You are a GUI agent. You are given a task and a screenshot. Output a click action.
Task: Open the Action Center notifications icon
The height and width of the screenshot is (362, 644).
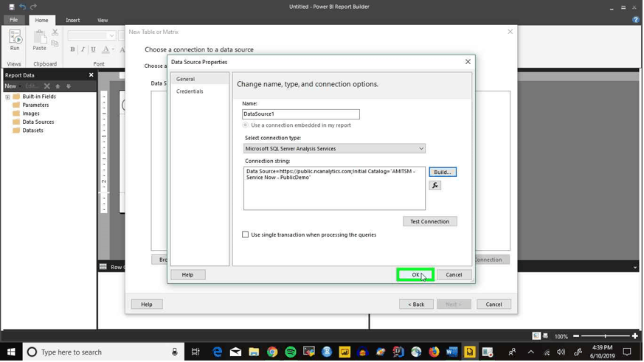pyautogui.click(x=627, y=352)
